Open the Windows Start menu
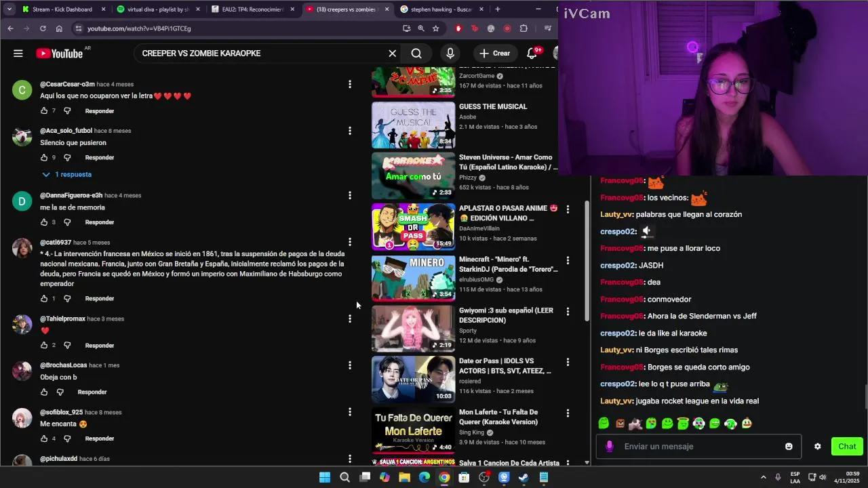The width and height of the screenshot is (868, 488). tap(325, 477)
